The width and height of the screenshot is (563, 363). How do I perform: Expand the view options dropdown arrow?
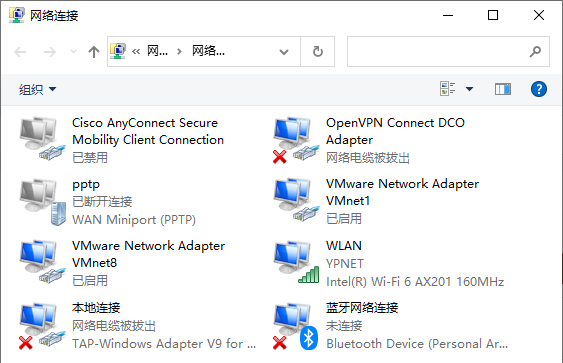click(x=469, y=89)
